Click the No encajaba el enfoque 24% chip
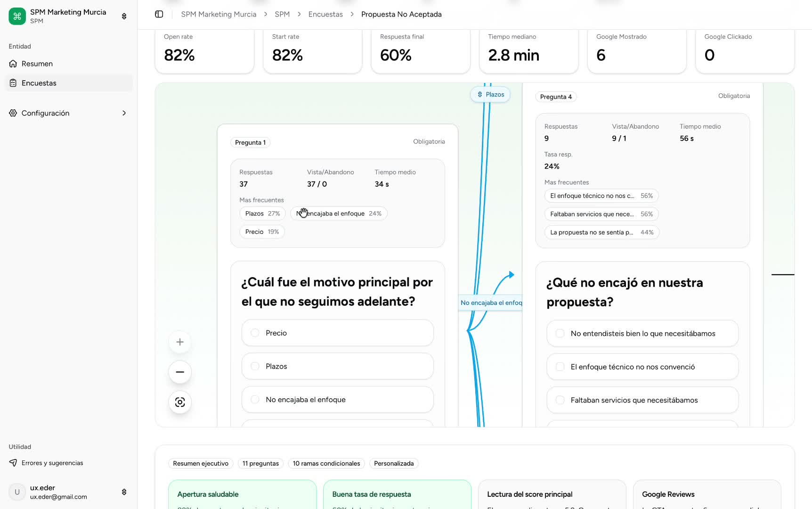812x509 pixels. click(339, 213)
